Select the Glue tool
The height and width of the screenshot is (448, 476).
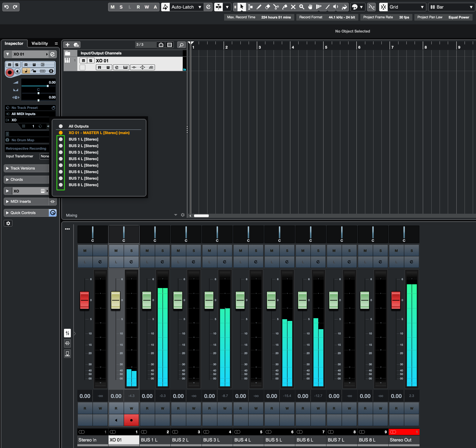285,7
